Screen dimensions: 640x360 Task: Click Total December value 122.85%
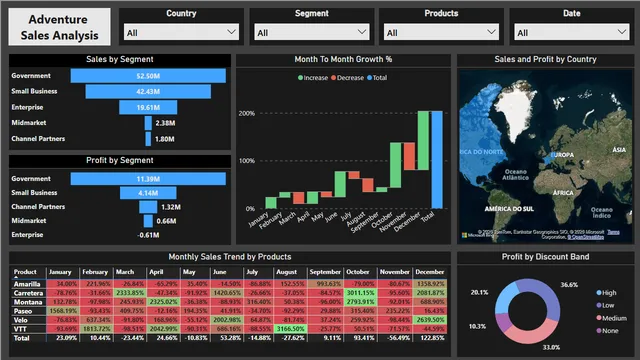pyautogui.click(x=432, y=338)
